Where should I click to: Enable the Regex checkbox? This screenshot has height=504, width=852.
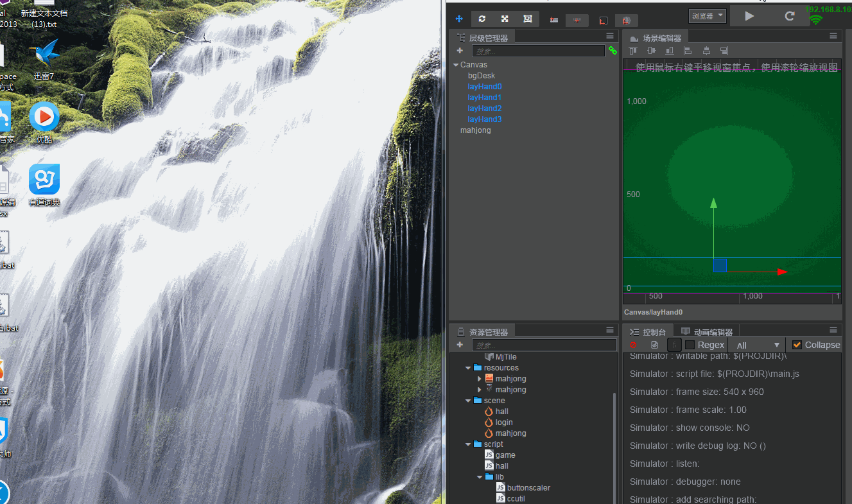[x=690, y=345]
